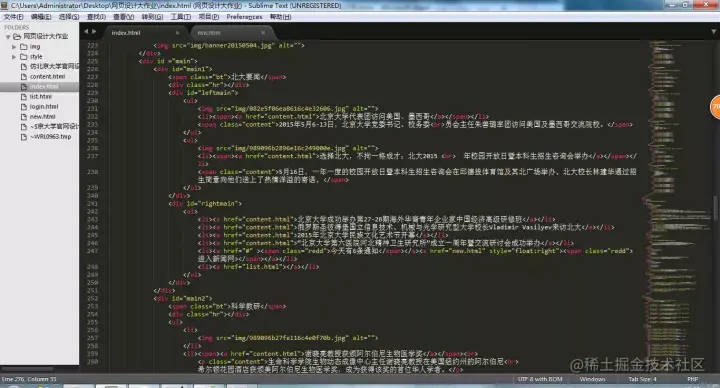Expand the img folder arrow

click(14, 47)
